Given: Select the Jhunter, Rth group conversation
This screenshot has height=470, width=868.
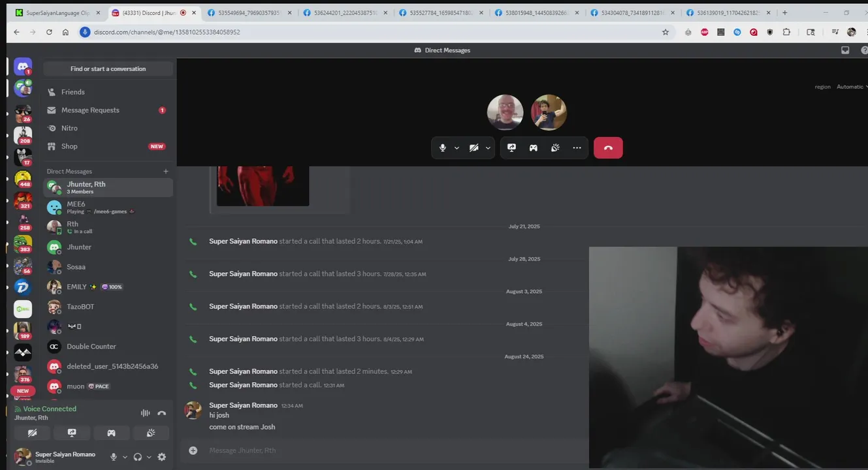Looking at the screenshot, I should (108, 187).
